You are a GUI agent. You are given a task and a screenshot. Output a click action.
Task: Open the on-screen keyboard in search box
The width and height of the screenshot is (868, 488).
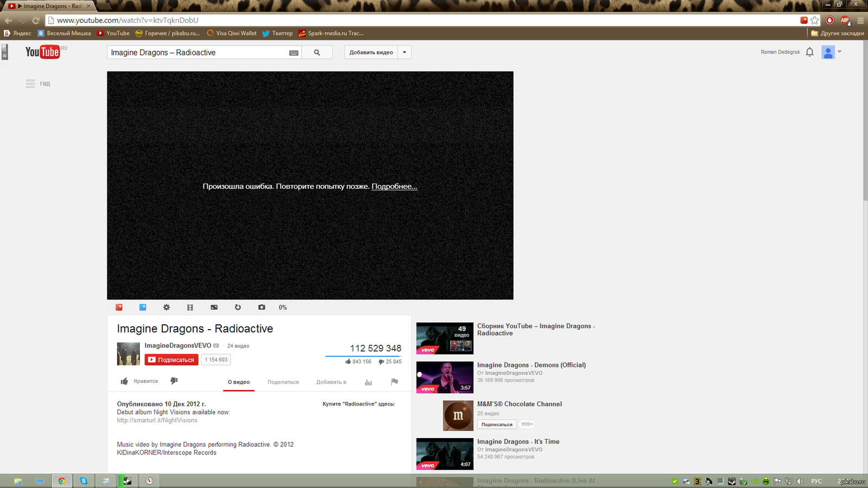294,53
